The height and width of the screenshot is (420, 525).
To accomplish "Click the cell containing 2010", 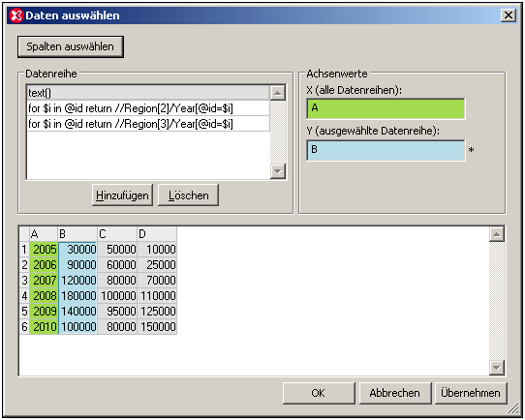I will 44,326.
